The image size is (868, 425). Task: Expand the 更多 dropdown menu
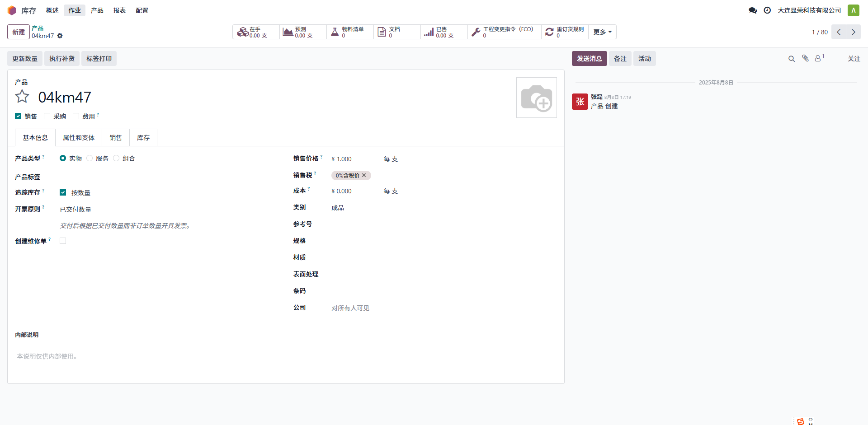pos(602,32)
